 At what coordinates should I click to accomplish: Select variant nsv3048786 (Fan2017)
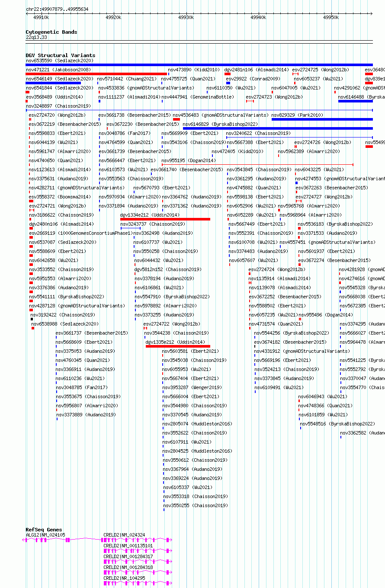(125, 133)
